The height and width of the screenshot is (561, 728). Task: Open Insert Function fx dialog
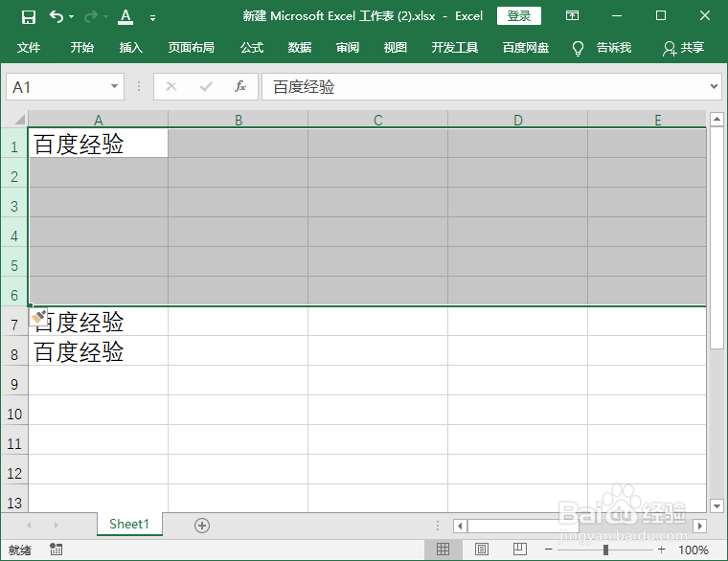coord(240,86)
